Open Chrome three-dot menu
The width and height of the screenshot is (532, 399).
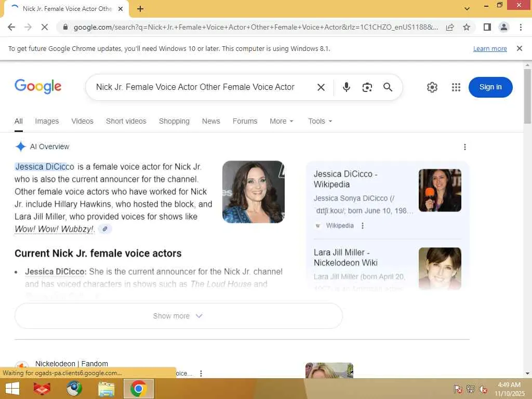521,27
